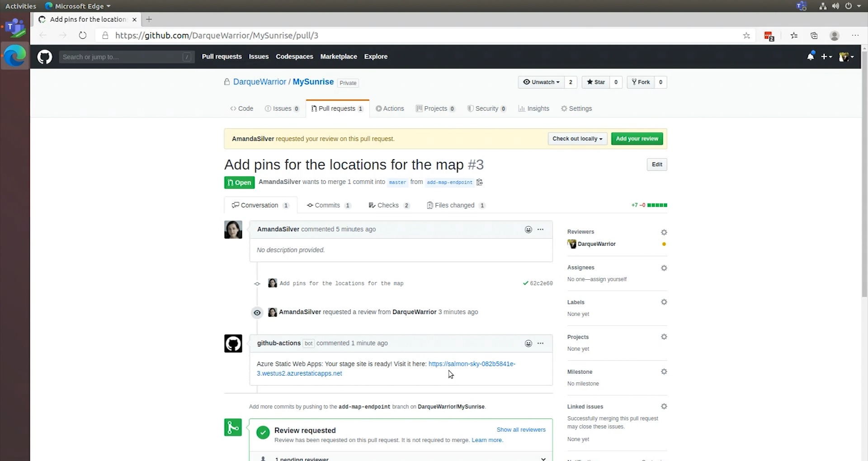
Task: Bookmark this page with the star icon
Action: click(746, 35)
